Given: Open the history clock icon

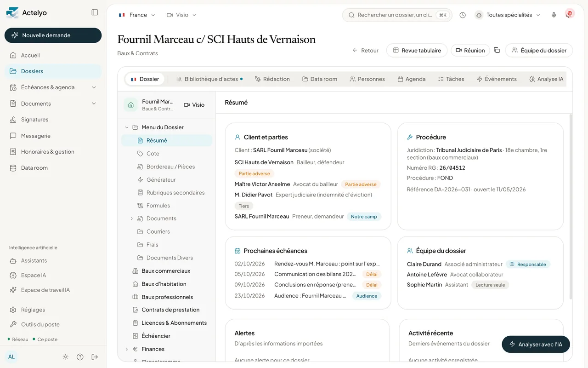Looking at the screenshot, I should pyautogui.click(x=463, y=15).
